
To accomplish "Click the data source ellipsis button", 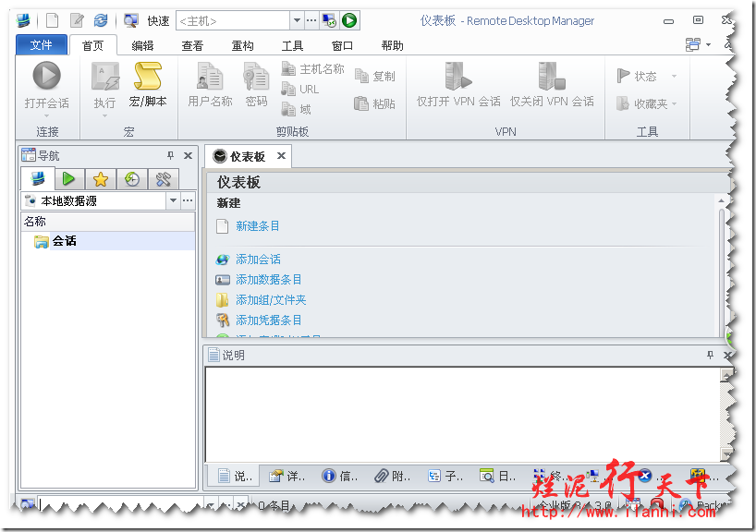I will pos(188,200).
